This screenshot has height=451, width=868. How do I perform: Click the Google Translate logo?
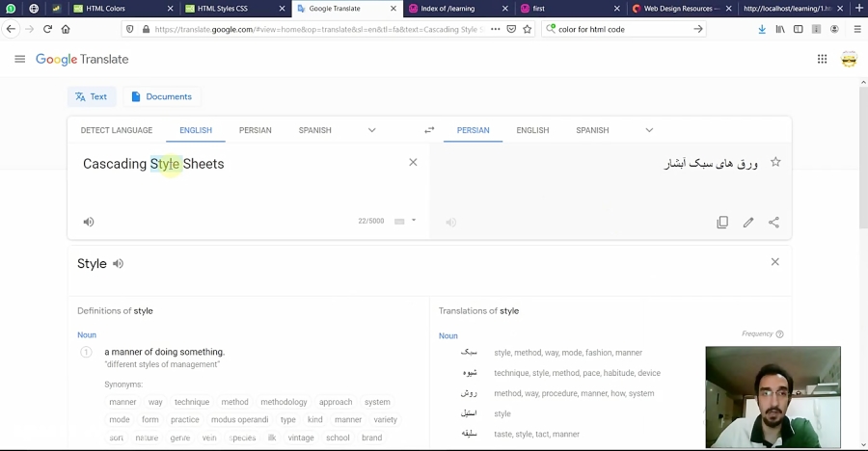coord(82,59)
